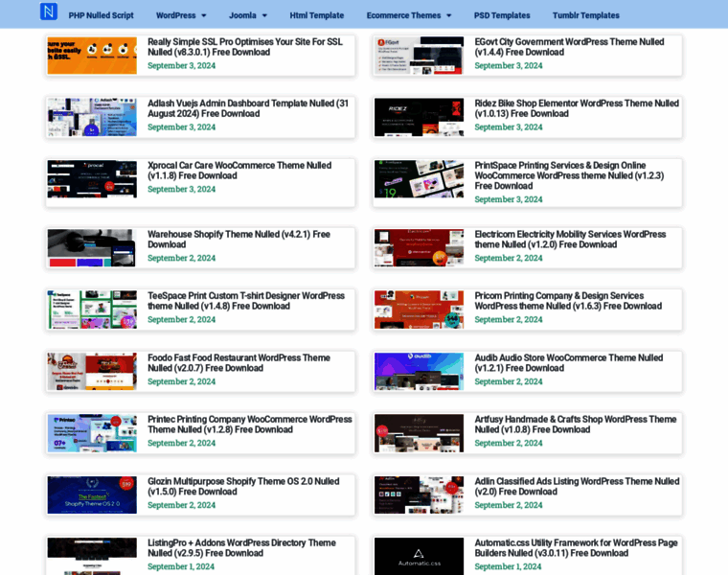Click the Artfusy dark thumbnail
Viewport: 728px width, 575px height.
pos(419,433)
